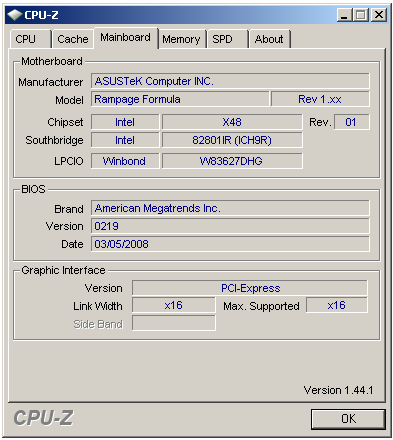Click the Chipset vendor Intel field
This screenshot has width=393, height=440.
click(x=125, y=122)
